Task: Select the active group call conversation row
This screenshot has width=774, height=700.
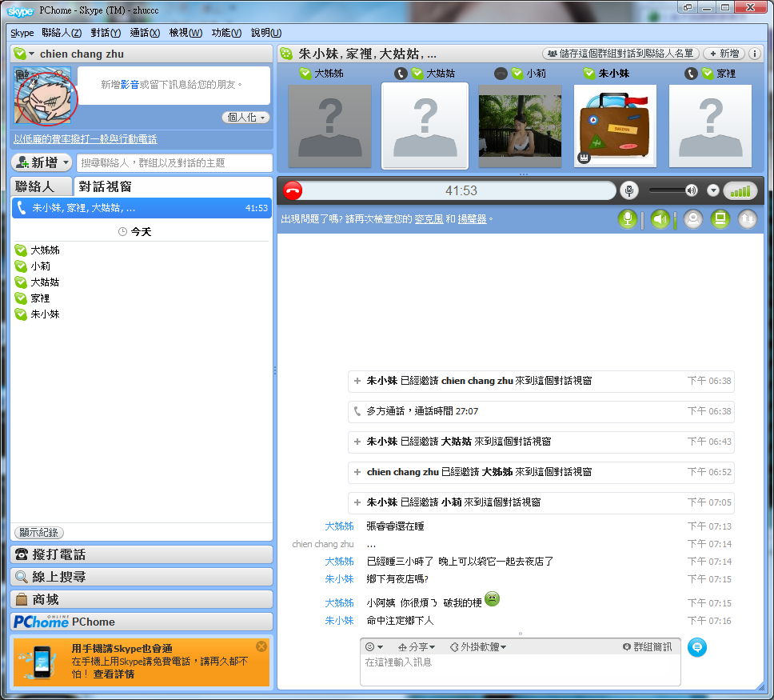Action: point(142,208)
